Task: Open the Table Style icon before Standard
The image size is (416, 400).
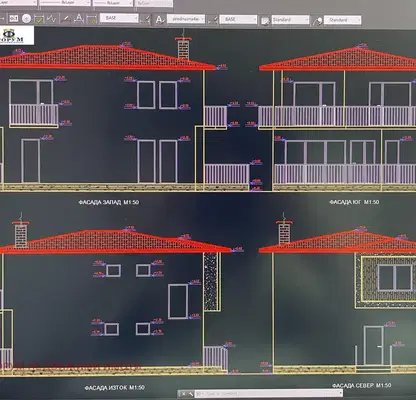Action: (x=265, y=21)
